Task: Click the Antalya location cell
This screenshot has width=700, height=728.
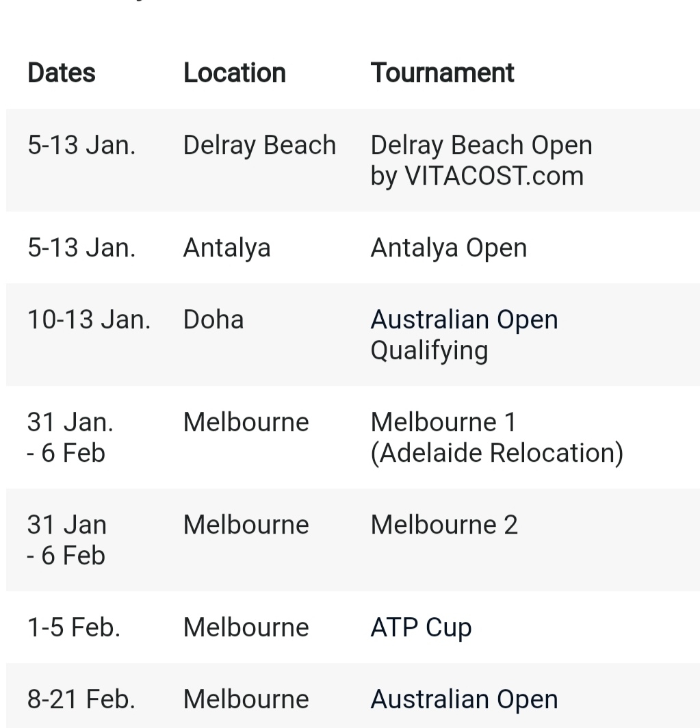Action: [227, 248]
